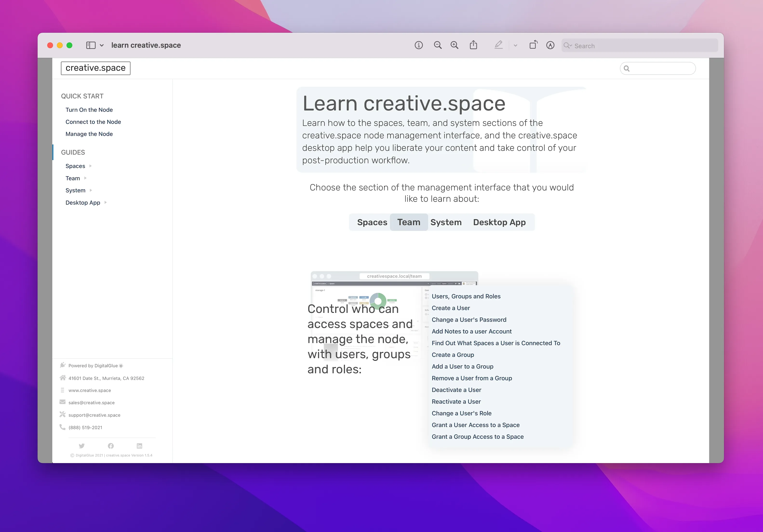Email sales@creative.space

pos(91,403)
